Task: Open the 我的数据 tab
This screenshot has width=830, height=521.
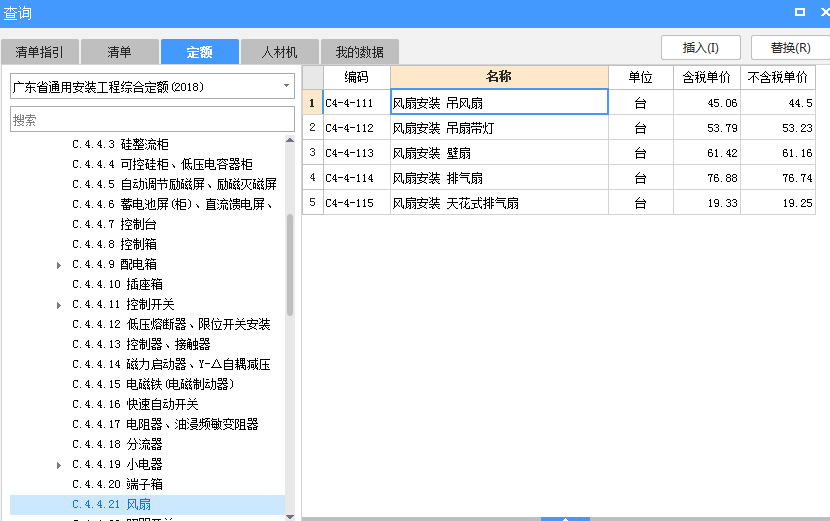Action: [360, 52]
